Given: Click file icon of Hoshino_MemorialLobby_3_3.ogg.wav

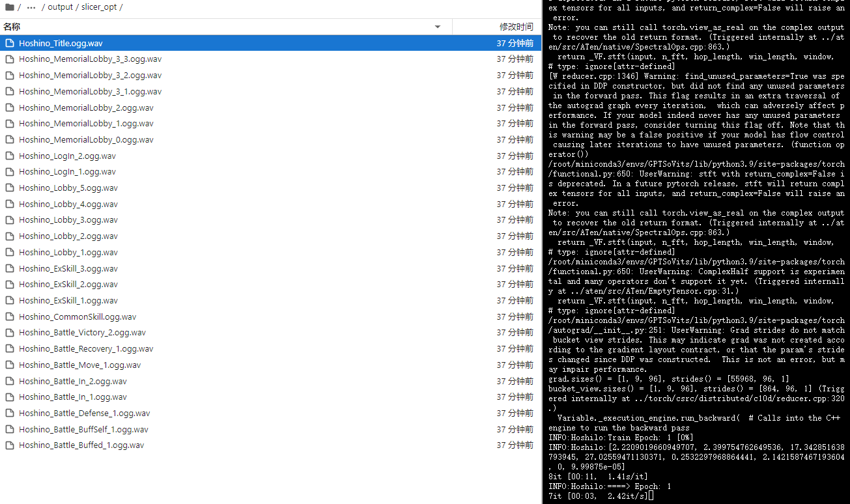Looking at the screenshot, I should click(10, 59).
